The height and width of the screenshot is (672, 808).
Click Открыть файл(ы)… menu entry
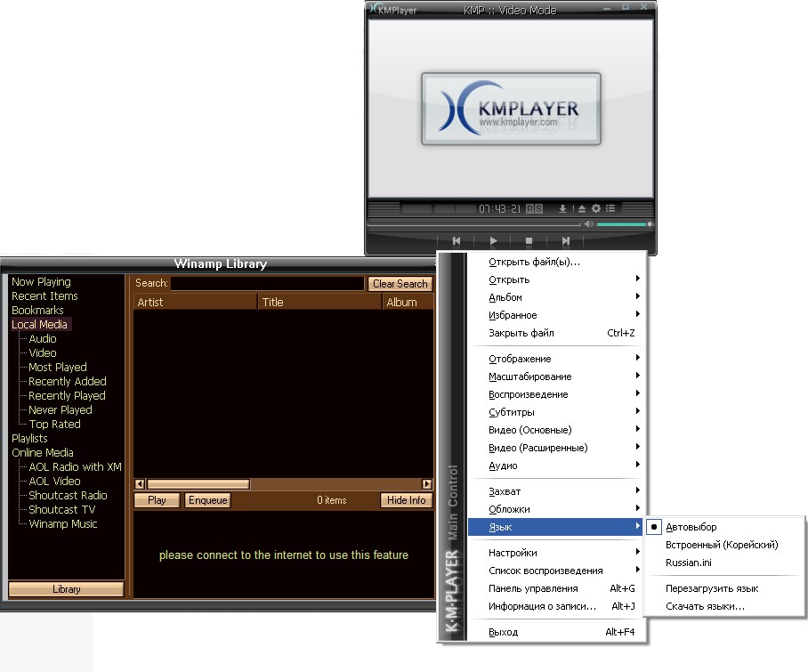555,262
